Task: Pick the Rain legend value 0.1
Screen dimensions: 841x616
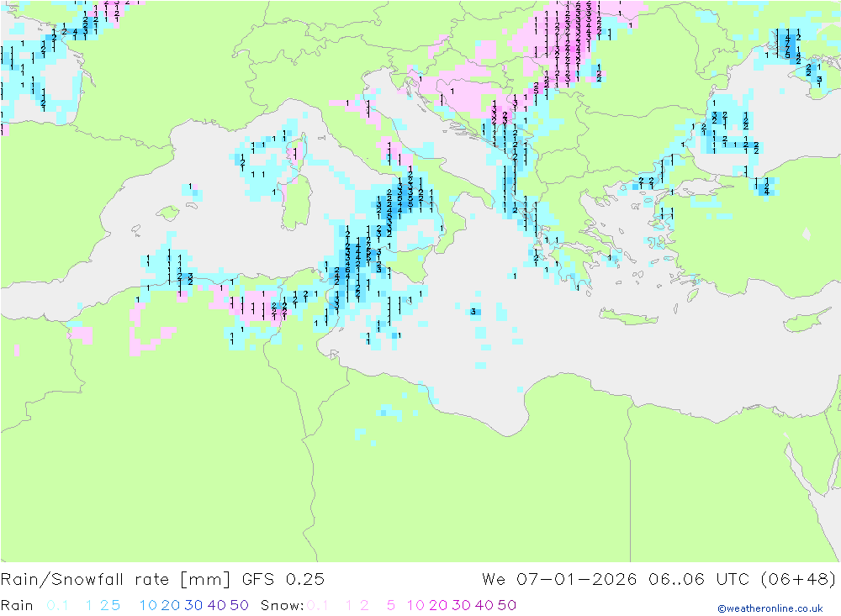Action: point(57,605)
